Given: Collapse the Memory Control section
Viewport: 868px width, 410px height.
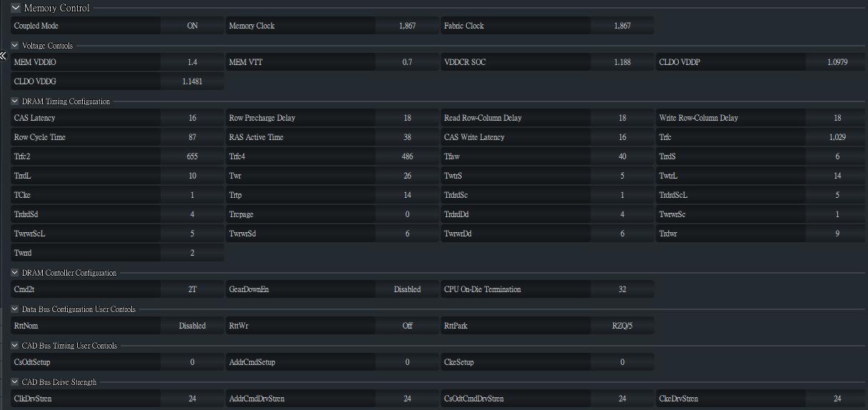Looking at the screenshot, I should point(16,8).
